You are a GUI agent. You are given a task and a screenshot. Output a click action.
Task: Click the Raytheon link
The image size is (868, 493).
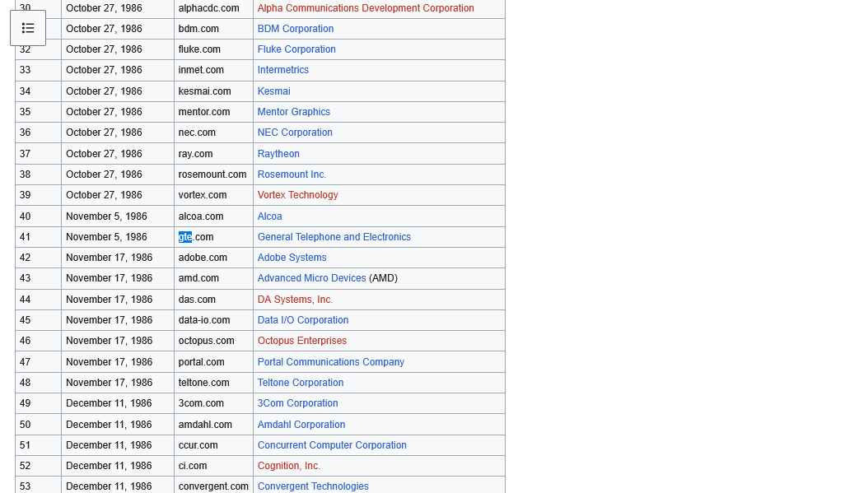278,154
